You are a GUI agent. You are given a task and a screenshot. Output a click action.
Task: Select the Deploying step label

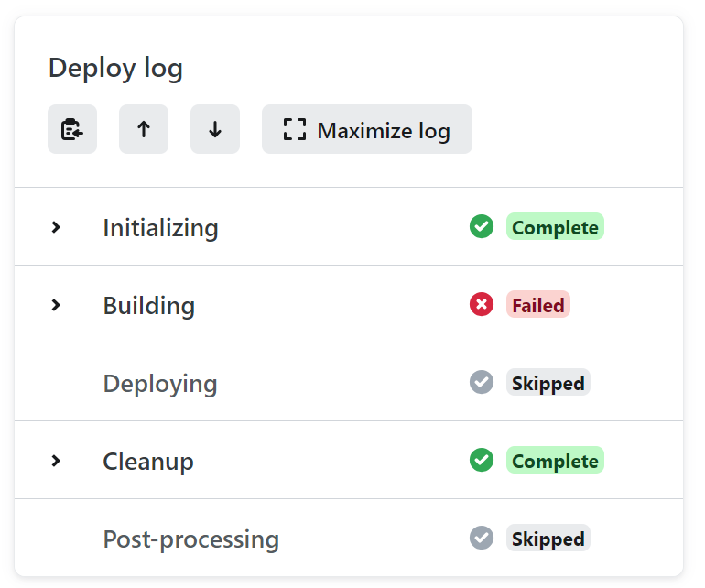tap(160, 384)
